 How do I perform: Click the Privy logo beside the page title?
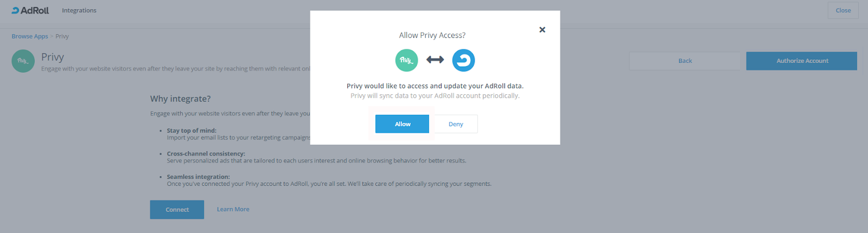(23, 61)
